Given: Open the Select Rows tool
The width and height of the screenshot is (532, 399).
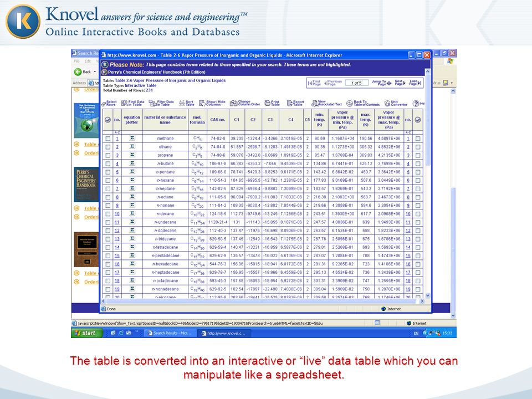Looking at the screenshot, I should [109, 103].
